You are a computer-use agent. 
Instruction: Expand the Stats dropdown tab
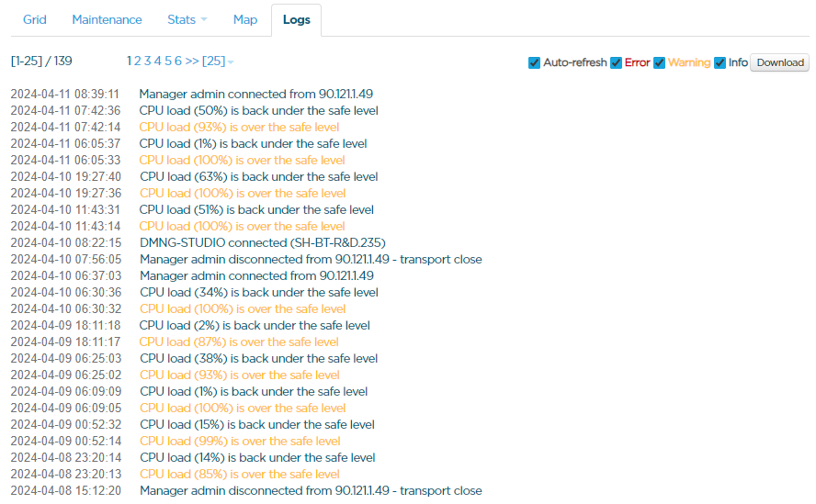[187, 19]
